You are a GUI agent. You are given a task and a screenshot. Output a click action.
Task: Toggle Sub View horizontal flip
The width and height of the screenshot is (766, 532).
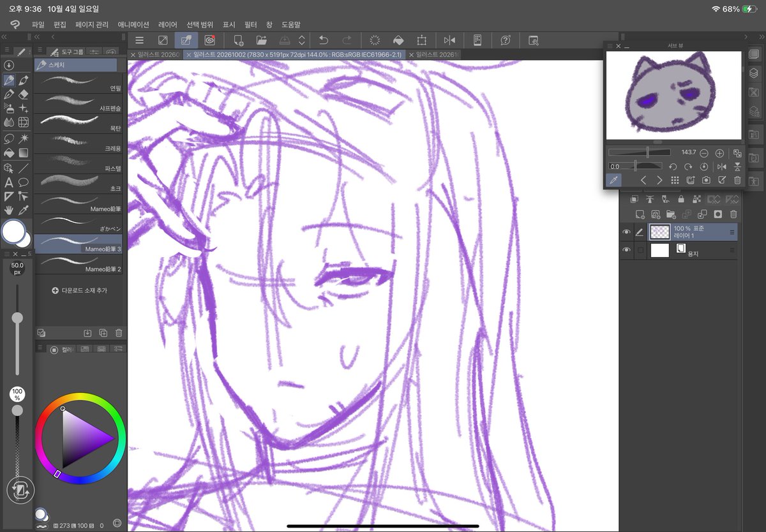tap(722, 166)
